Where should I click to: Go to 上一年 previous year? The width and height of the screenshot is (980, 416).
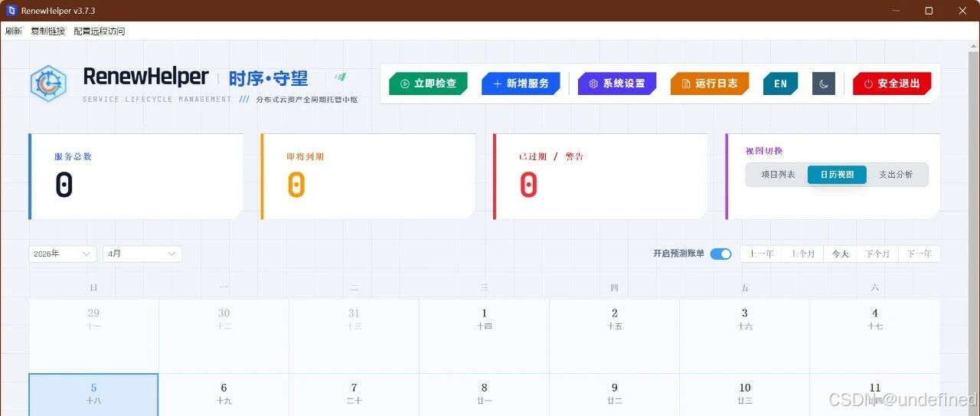pos(761,254)
